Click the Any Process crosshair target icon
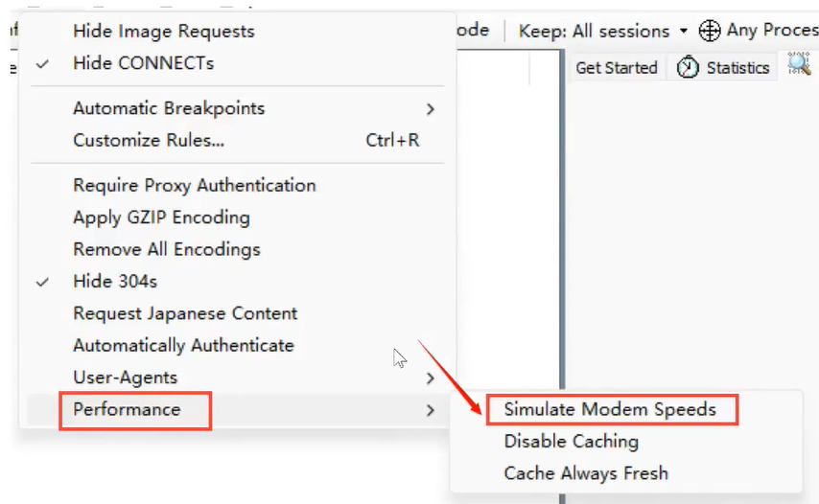The height and width of the screenshot is (504, 819). click(x=710, y=31)
